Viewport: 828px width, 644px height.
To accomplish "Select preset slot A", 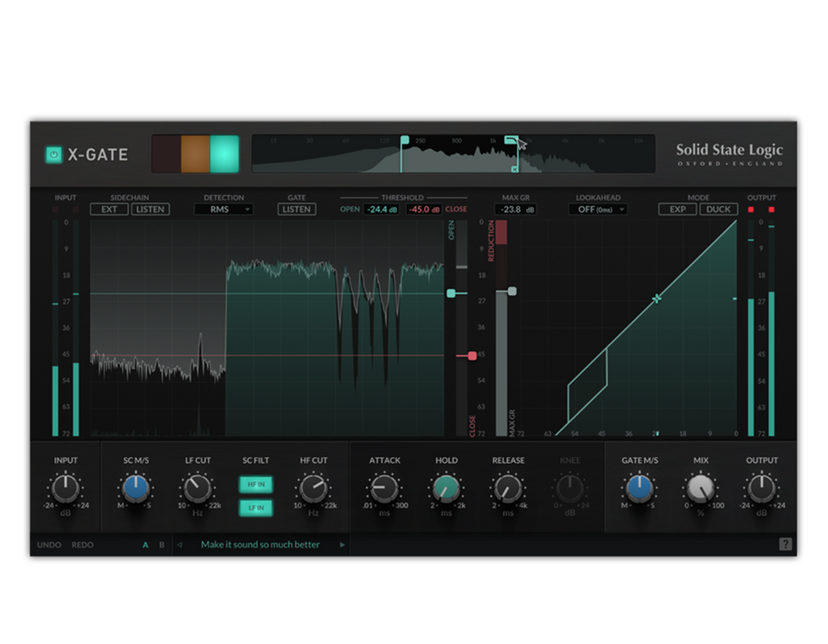I will pos(145,545).
